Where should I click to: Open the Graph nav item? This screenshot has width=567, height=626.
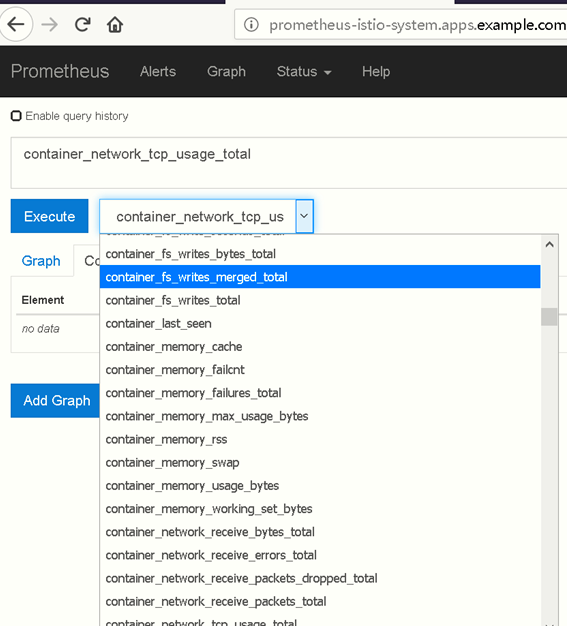tap(226, 71)
